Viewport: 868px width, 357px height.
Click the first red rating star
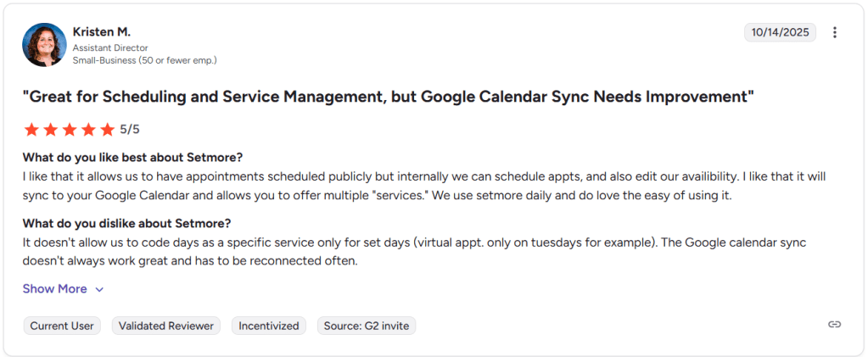click(31, 130)
